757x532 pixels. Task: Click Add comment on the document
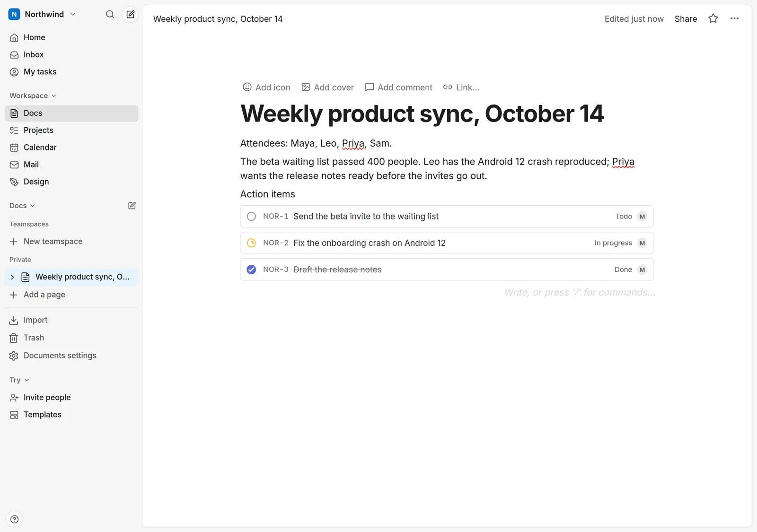coord(399,87)
